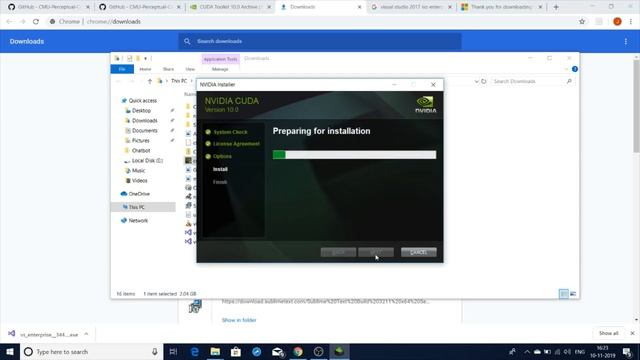This screenshot has height=360, width=640.
Task: Click the '16 items' status bar text
Action: (x=126, y=294)
